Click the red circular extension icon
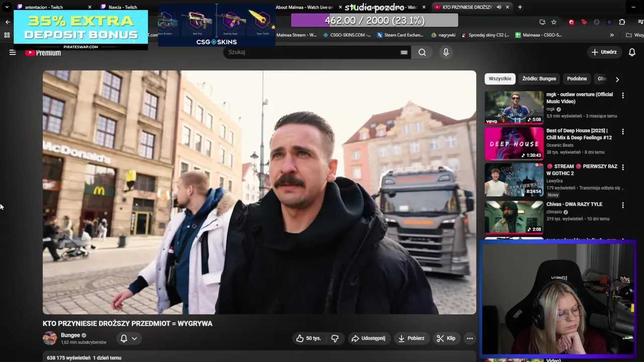 (571, 22)
